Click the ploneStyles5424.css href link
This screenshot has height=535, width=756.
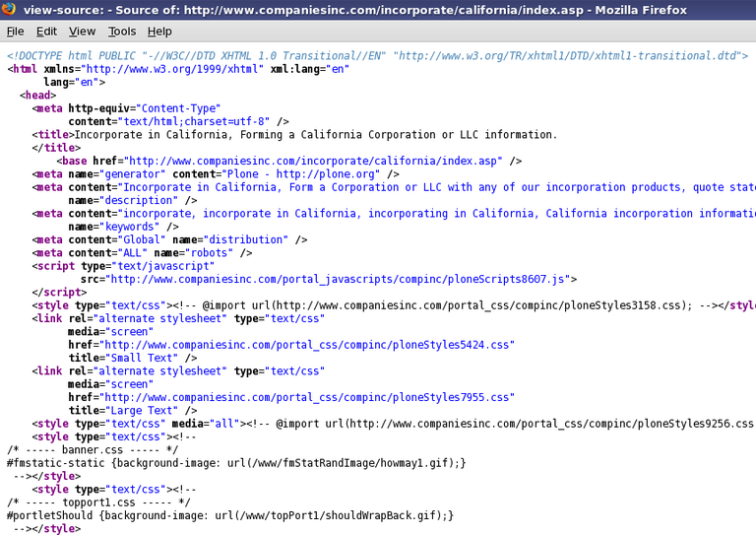pos(307,345)
